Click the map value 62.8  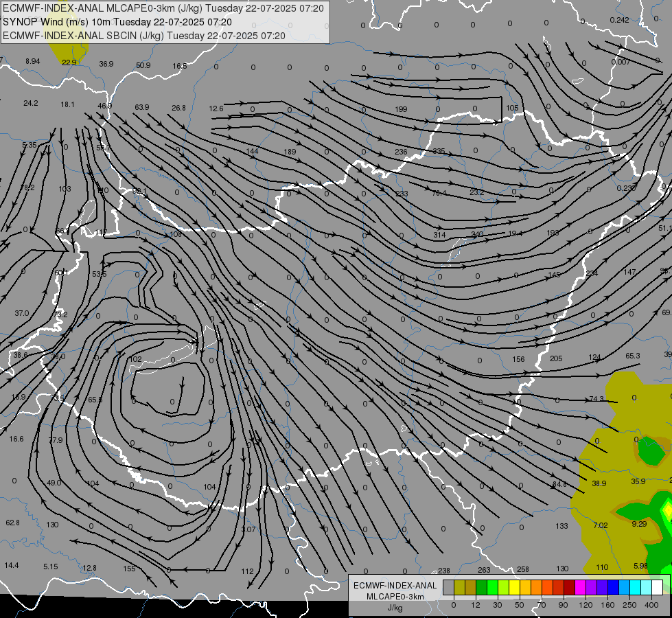coord(12,523)
